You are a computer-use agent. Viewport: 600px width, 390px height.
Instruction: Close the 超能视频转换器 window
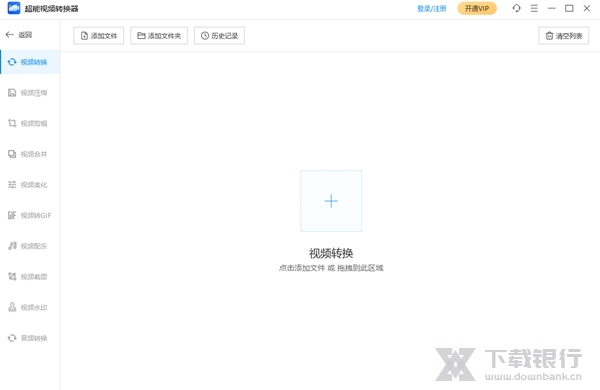[x=587, y=8]
